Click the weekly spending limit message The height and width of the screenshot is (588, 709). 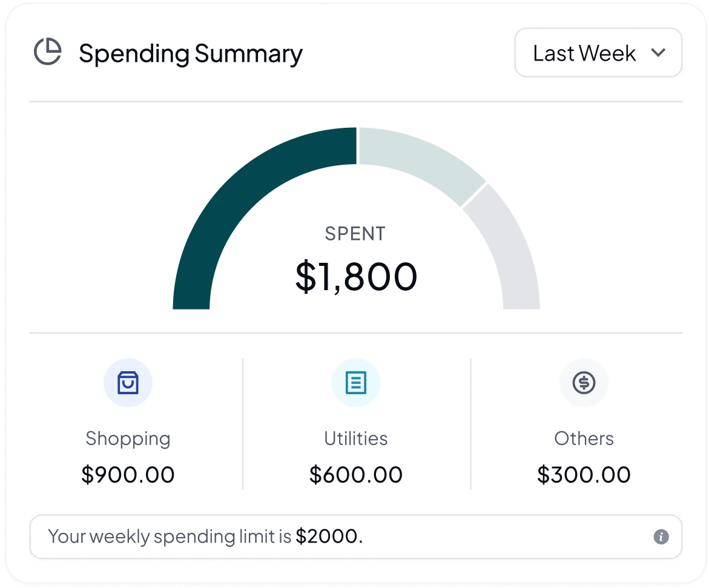(x=205, y=537)
